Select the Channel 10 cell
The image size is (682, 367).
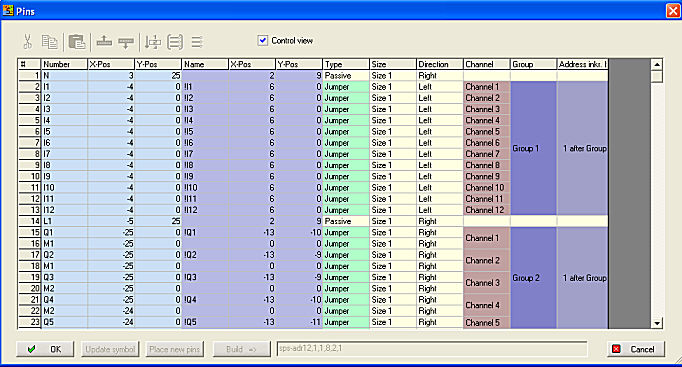487,188
